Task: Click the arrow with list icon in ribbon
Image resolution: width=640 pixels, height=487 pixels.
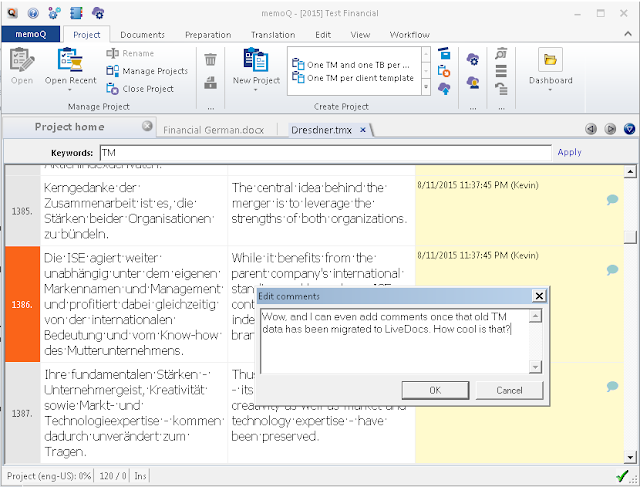Action: (x=501, y=89)
